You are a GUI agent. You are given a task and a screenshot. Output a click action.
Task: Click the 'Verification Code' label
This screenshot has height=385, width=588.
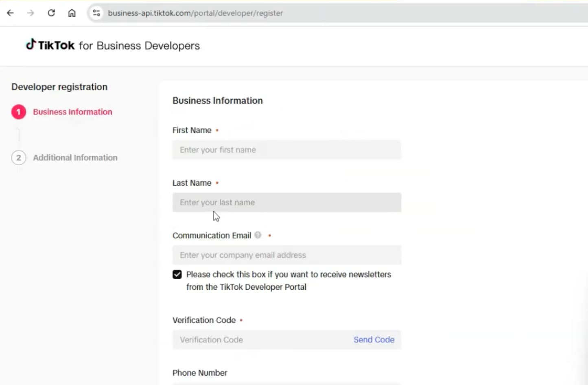(x=204, y=320)
